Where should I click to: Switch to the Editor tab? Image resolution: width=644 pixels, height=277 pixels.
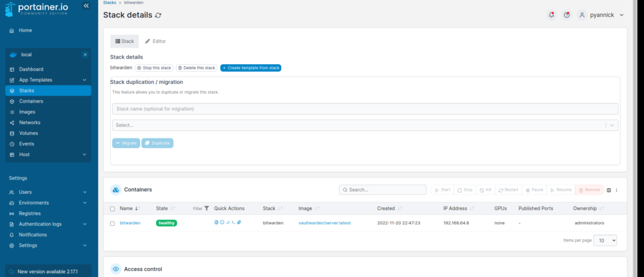click(x=155, y=42)
